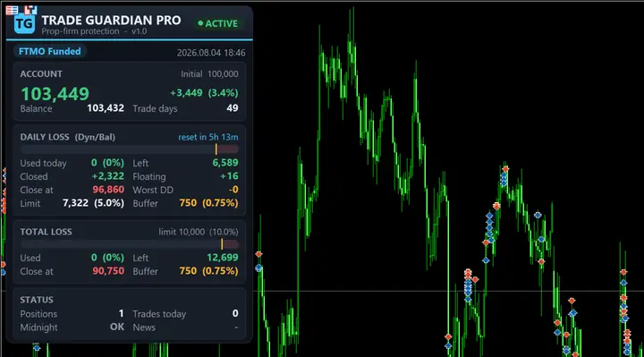Click the Total Loss Close at value 90,750
Screen dimensions: 644x357
pyautogui.click(x=108, y=271)
